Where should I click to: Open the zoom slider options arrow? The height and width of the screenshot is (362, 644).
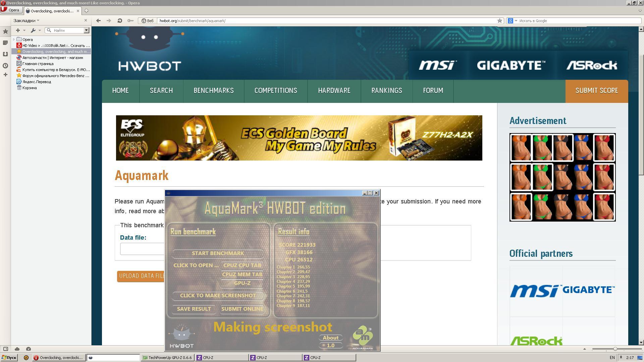[584, 349]
